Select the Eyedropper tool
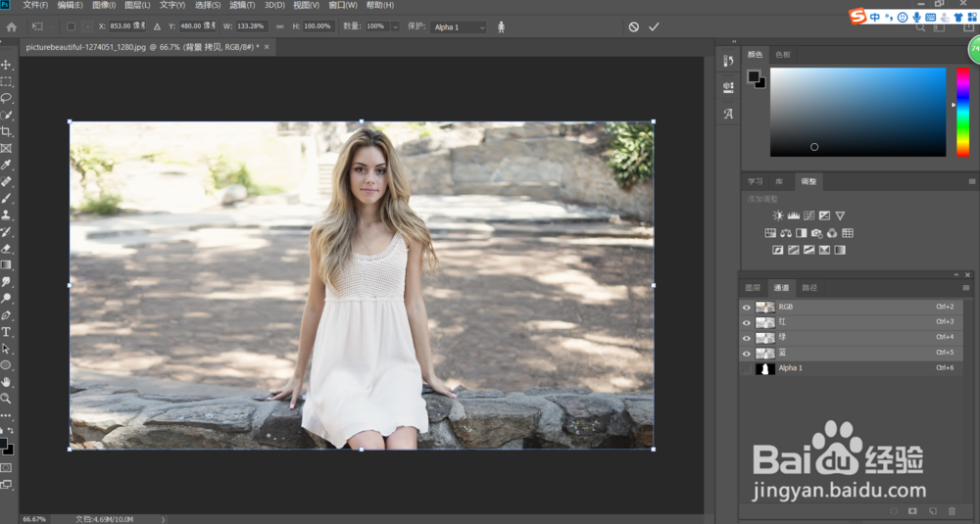 [6, 165]
